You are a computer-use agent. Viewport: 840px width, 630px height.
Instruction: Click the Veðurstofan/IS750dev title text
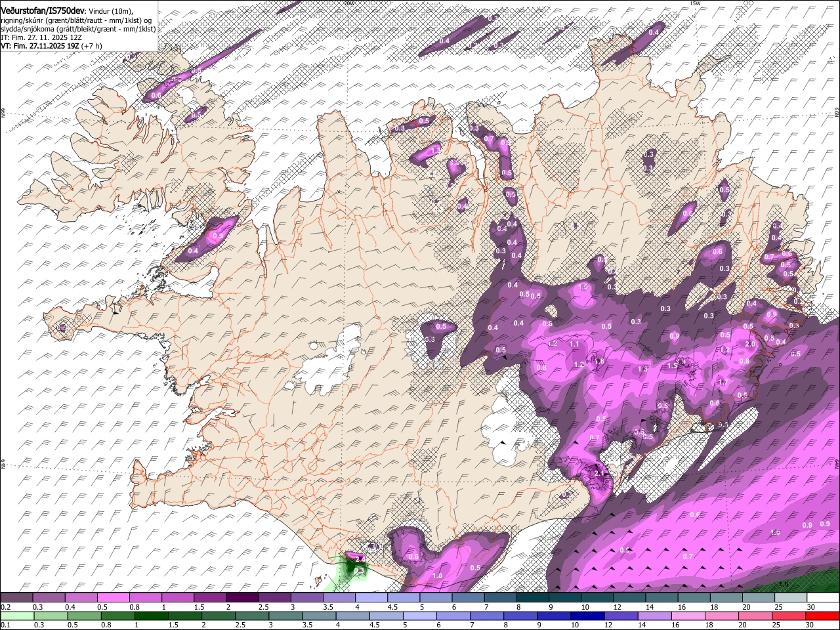[x=43, y=10]
